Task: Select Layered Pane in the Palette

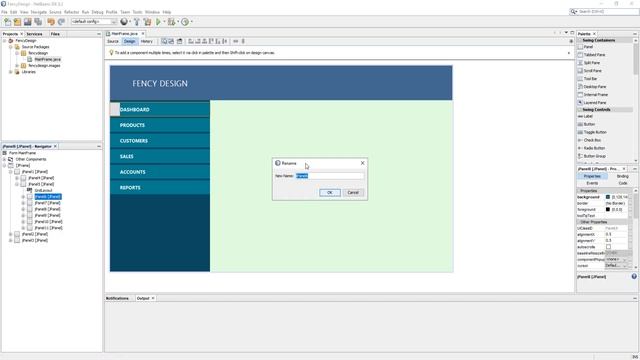Action: coord(592,102)
